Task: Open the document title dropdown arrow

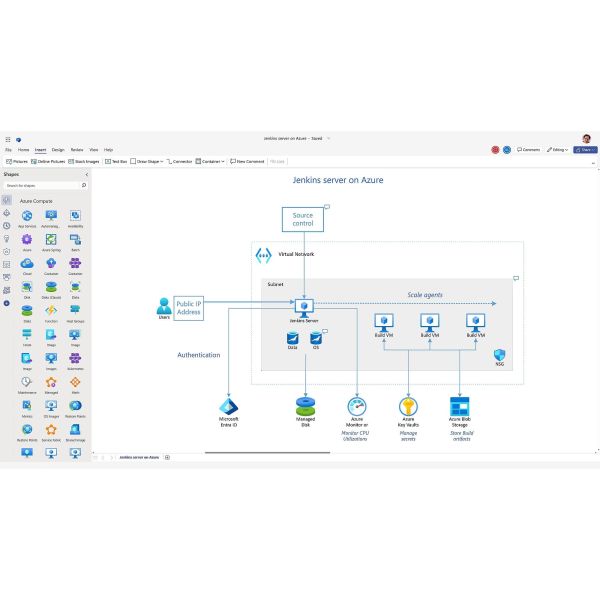Action: pos(328,139)
